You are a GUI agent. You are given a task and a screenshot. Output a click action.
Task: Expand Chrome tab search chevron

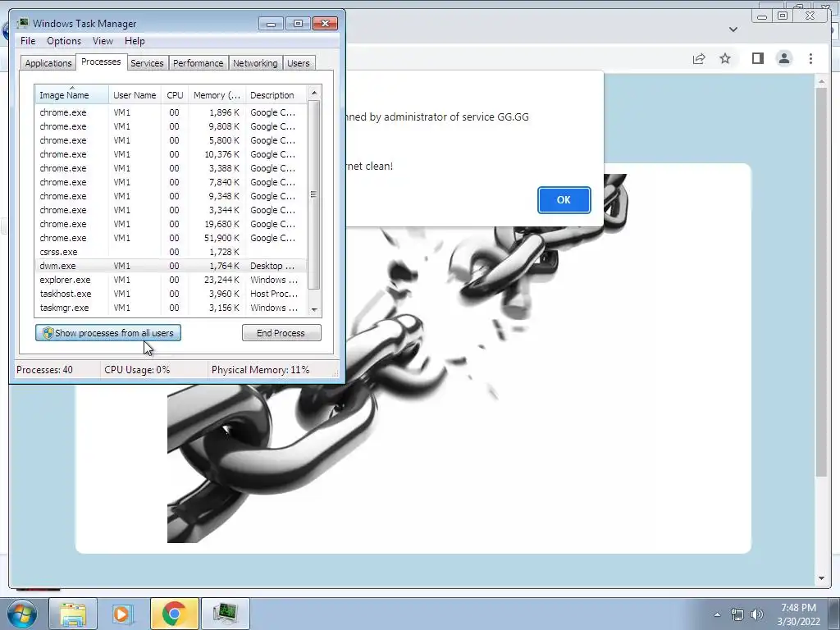tap(733, 30)
